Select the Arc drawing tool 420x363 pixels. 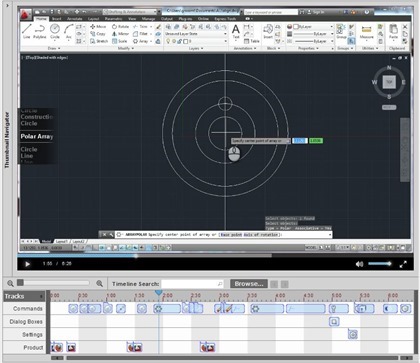pos(68,31)
